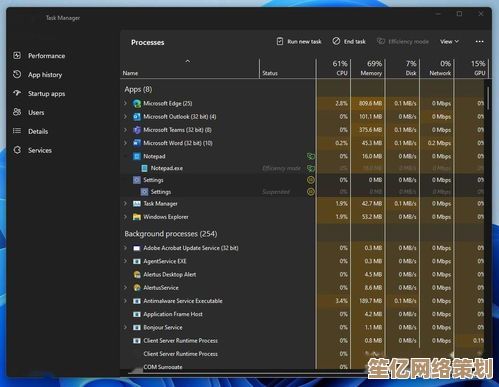Open the Performance page icon

point(17,55)
